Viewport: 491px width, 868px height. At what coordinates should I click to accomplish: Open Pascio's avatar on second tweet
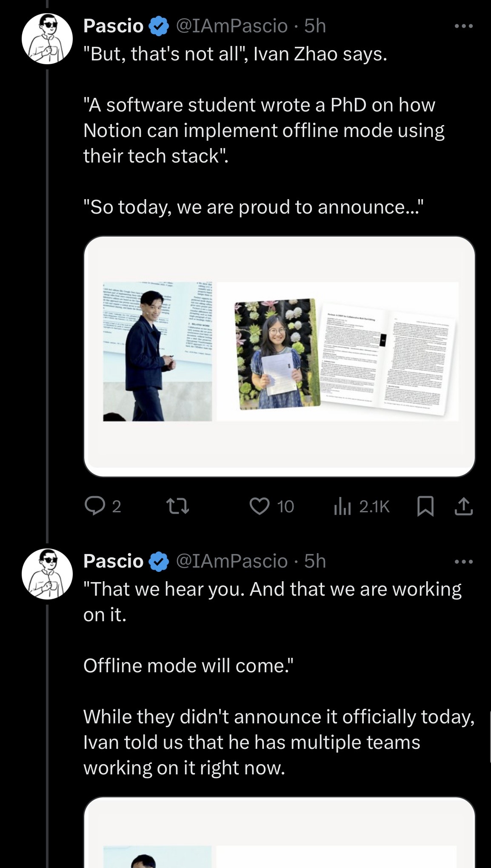tap(47, 574)
